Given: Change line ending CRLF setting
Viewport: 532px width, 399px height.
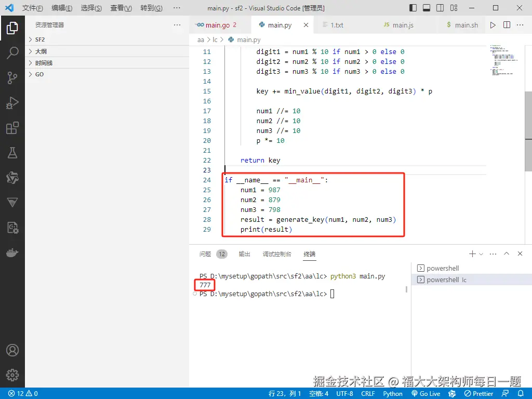Looking at the screenshot, I should [368, 394].
